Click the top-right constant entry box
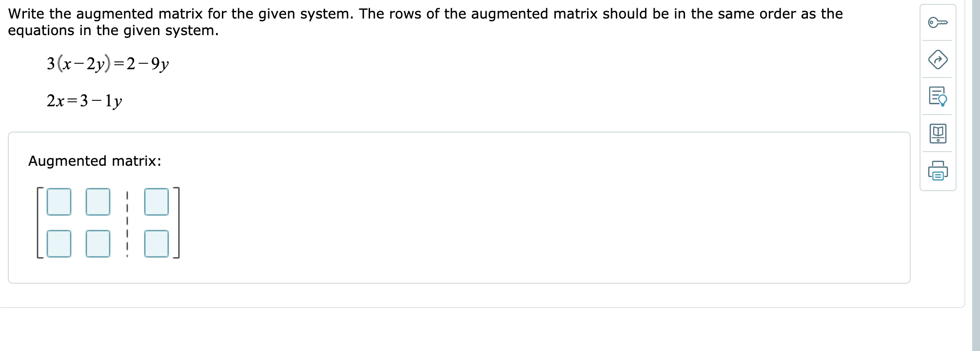Screen dimensions: 980x351 [156, 202]
